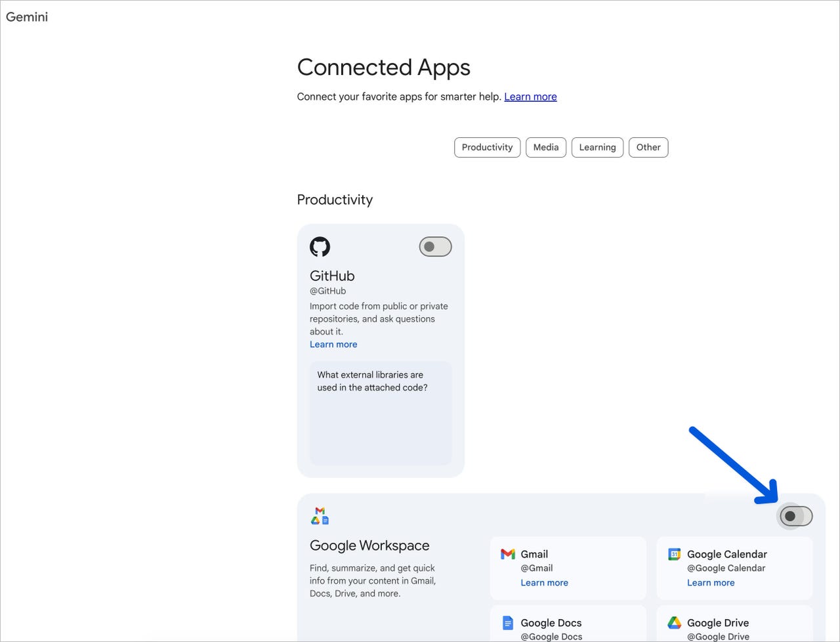Click the GitHub octocat icon
This screenshot has width=840, height=642.
click(x=320, y=247)
